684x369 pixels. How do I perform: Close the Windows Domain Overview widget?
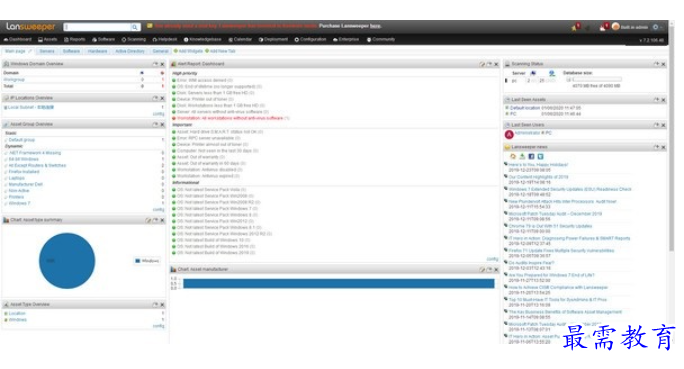(x=162, y=64)
